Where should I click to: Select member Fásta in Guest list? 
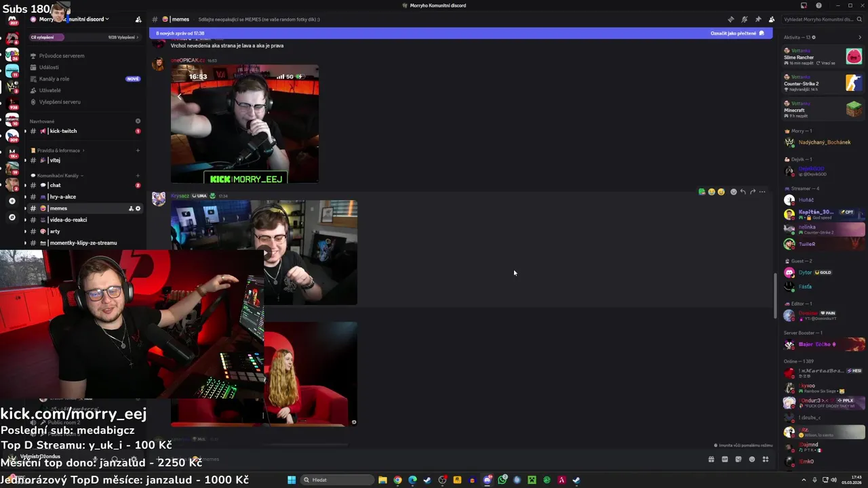[x=823, y=287]
